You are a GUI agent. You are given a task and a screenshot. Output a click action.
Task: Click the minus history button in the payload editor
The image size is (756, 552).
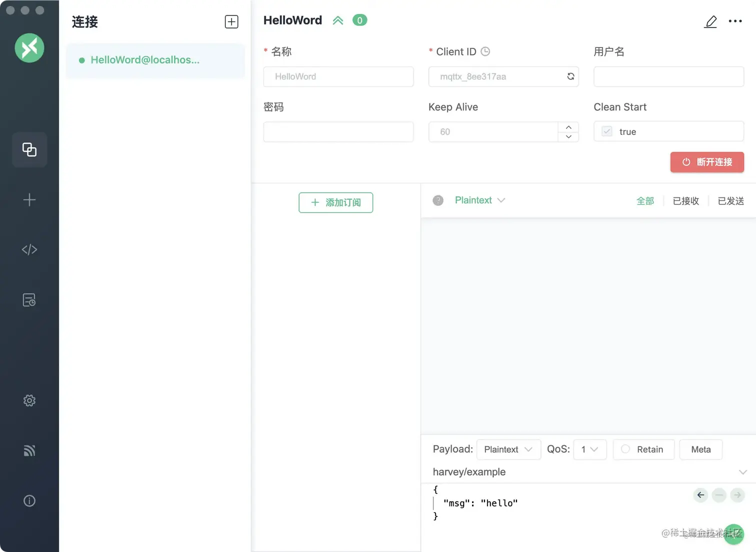coord(719,495)
